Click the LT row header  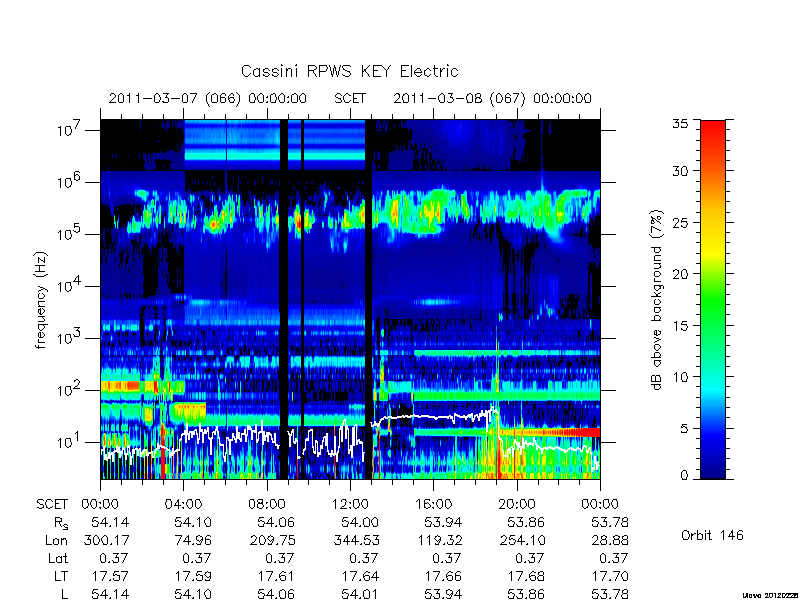coord(61,576)
